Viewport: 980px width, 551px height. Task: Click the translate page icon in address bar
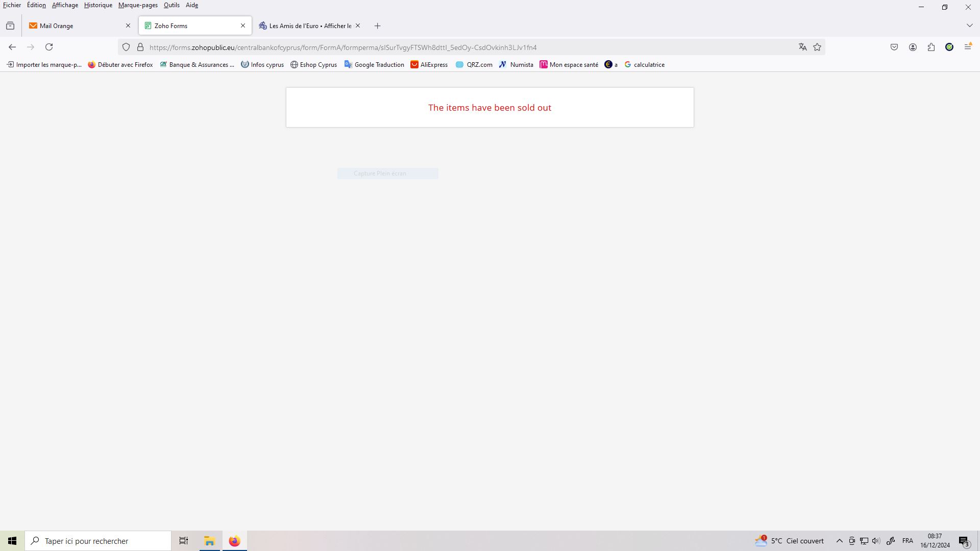[802, 47]
